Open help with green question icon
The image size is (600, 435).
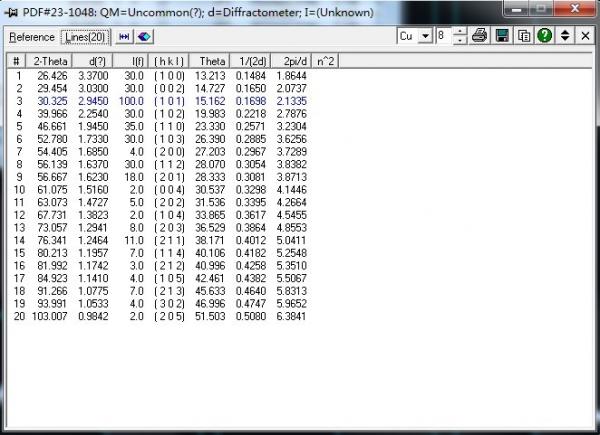click(545, 36)
